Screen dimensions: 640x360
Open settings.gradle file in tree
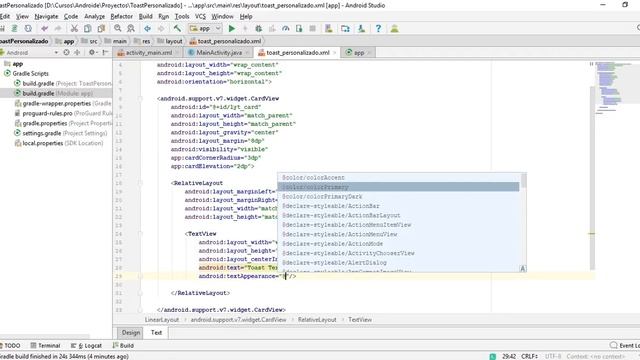(x=60, y=133)
